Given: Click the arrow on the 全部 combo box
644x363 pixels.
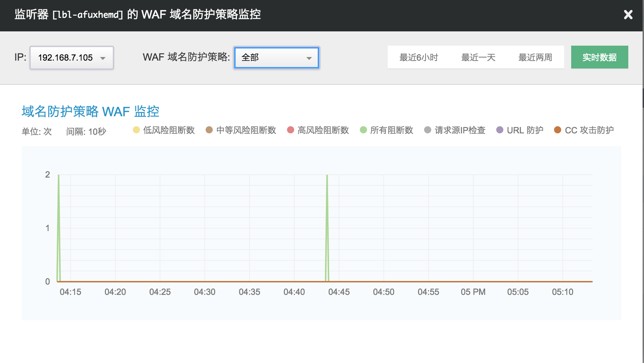Looking at the screenshot, I should click(x=309, y=58).
